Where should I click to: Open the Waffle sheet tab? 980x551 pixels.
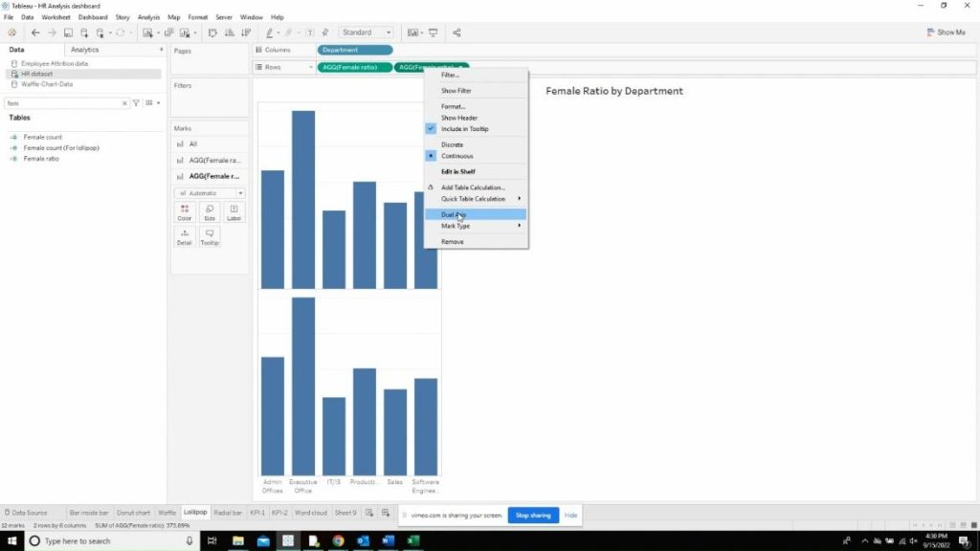(x=167, y=513)
